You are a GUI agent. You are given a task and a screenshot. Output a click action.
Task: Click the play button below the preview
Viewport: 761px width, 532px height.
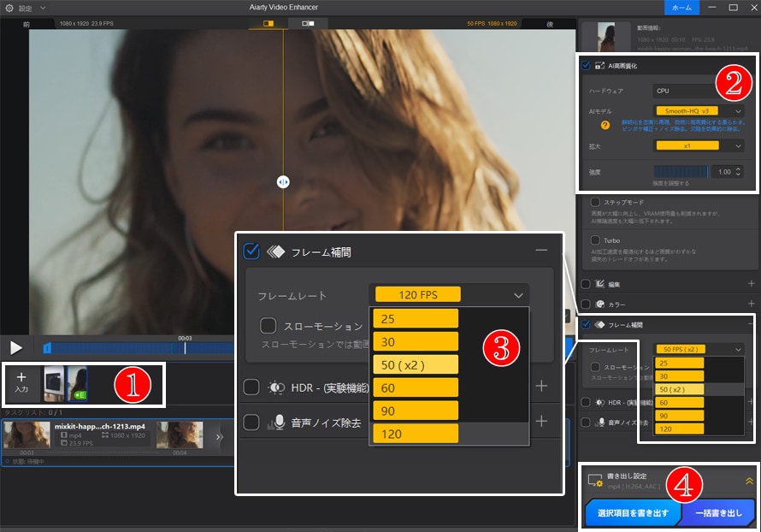point(15,347)
